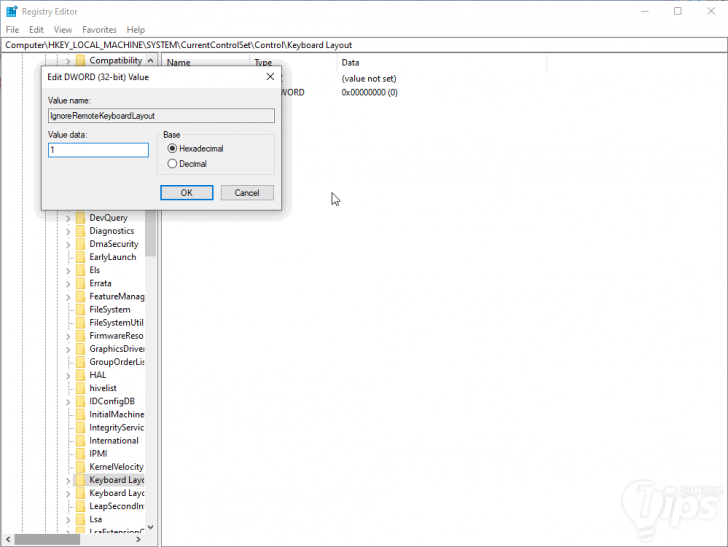Click the horizontal scroll left arrow
The width and height of the screenshot is (728, 547).
tap(8, 540)
